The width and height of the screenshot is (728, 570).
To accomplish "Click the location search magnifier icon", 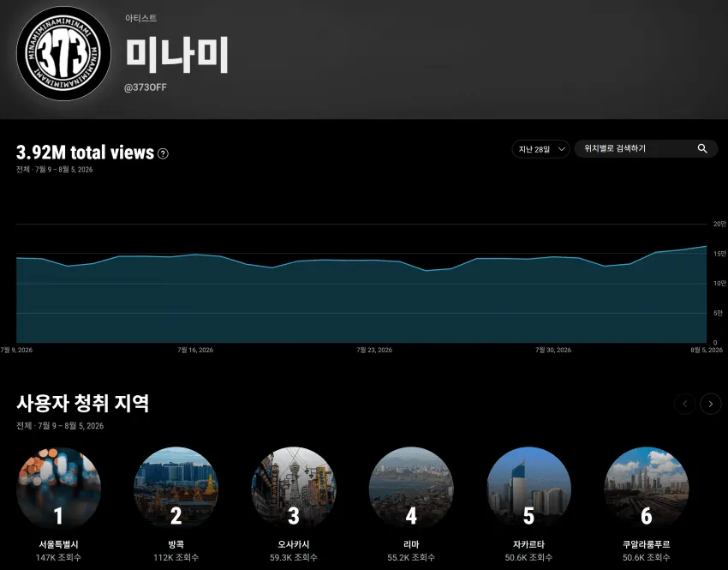I will point(702,148).
